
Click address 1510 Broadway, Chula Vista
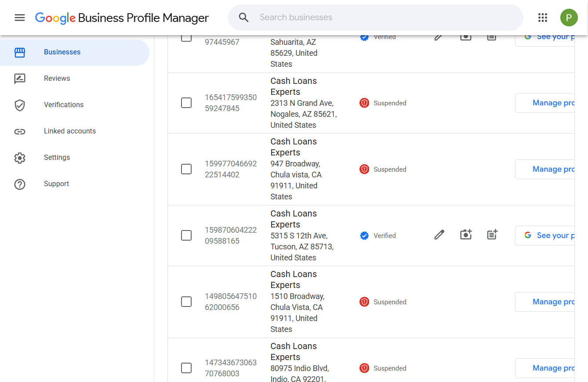click(298, 313)
